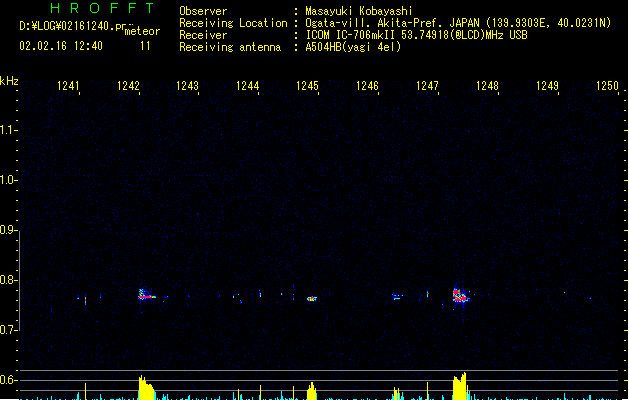The image size is (629, 400).
Task: Click the large meteor echo between 1247 and 1248
Action: click(461, 296)
